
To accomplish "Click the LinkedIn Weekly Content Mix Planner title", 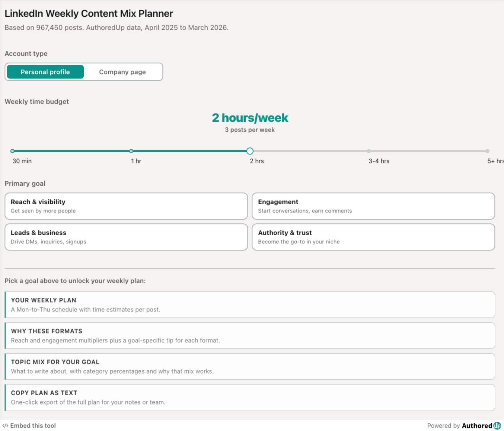I will click(89, 13).
